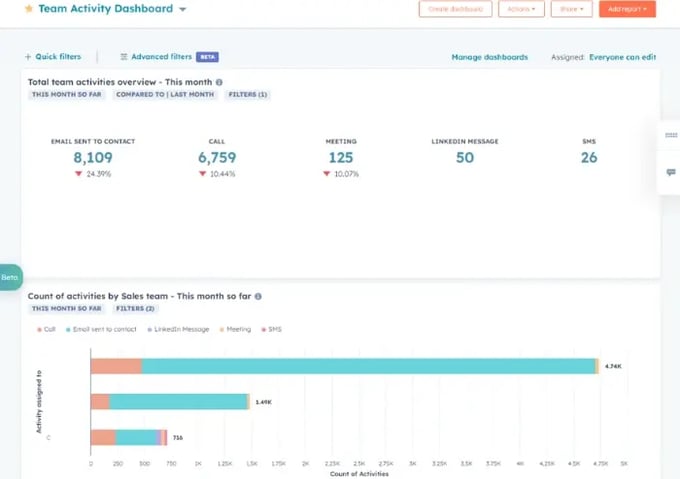The image size is (680, 479).
Task: Click the Advanced filters sliders icon
Action: pos(123,57)
